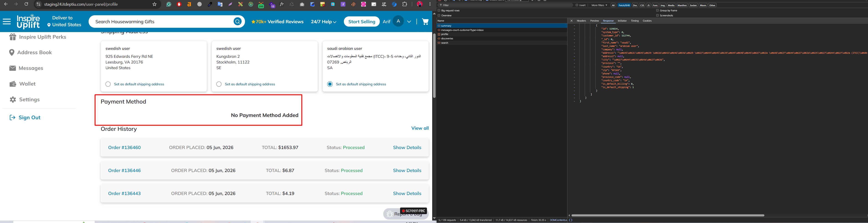
Task: Click the red stop-hand extension icon
Action: point(179,4)
